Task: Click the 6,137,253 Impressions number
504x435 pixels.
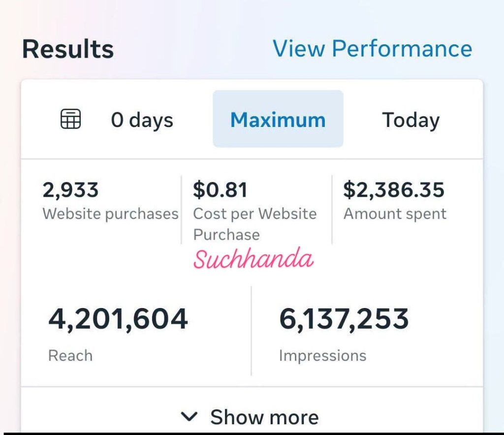Action: pos(344,319)
